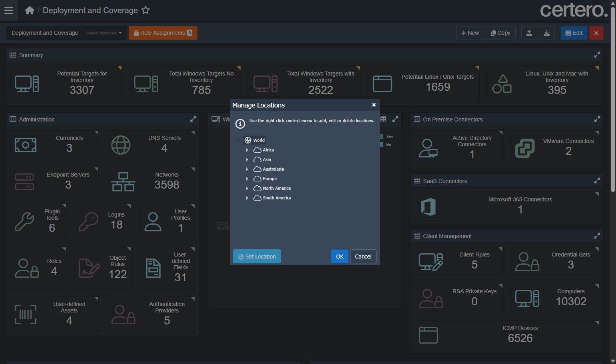Viewport: 616px width, 364px height.
Task: Switch chart panel to table view icon
Action: (x=383, y=119)
